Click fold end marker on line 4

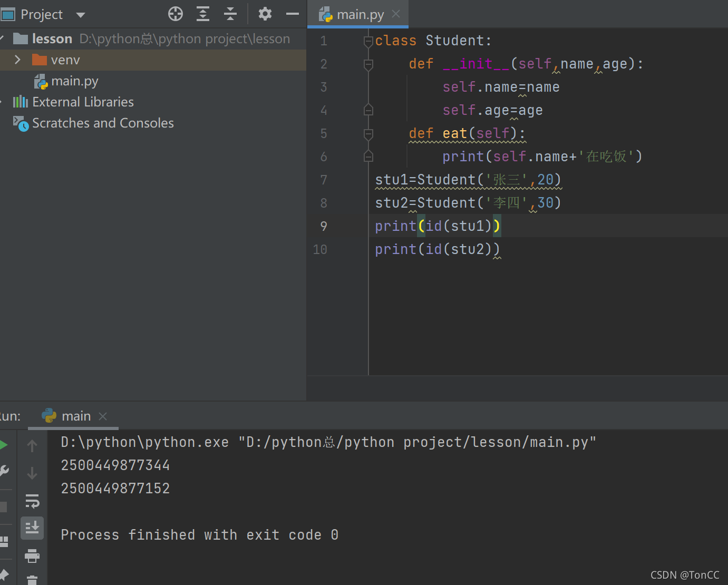pyautogui.click(x=368, y=110)
